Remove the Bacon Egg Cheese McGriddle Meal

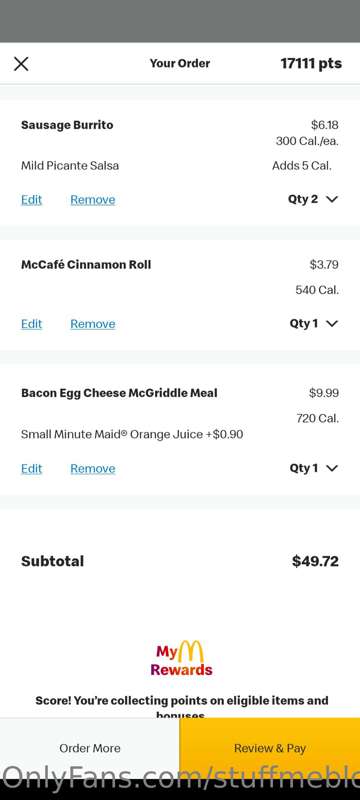pyautogui.click(x=93, y=469)
